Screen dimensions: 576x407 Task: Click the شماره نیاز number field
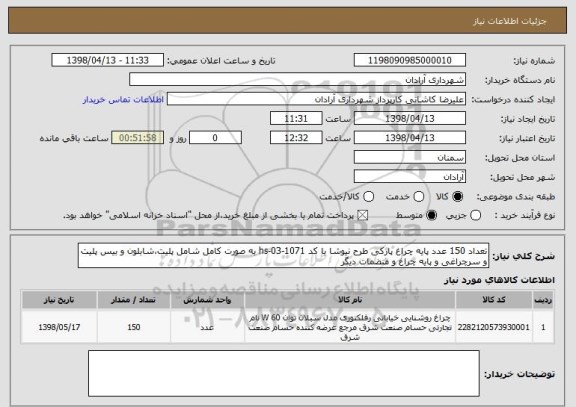(410, 60)
